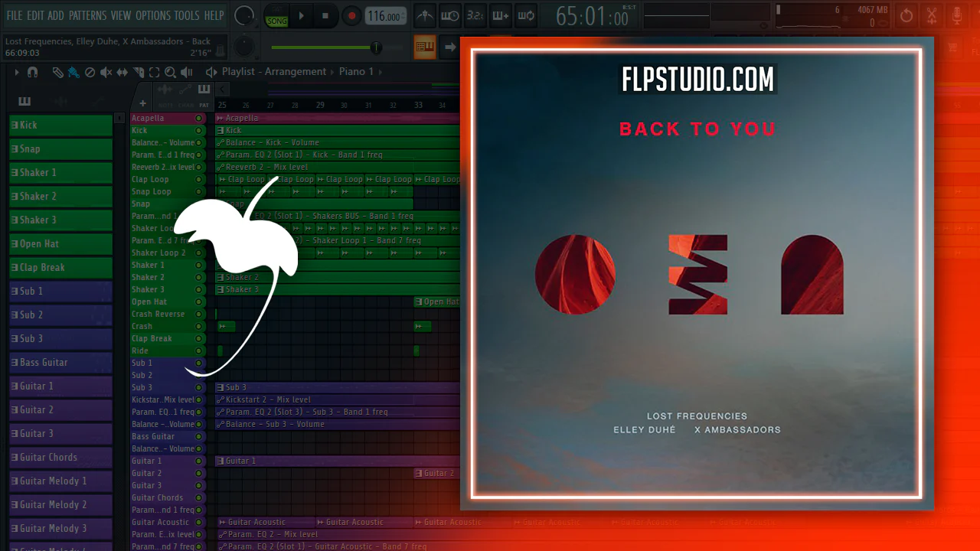Click the Open Hat clip at bar 33
The width and height of the screenshot is (980, 551).
[436, 302]
